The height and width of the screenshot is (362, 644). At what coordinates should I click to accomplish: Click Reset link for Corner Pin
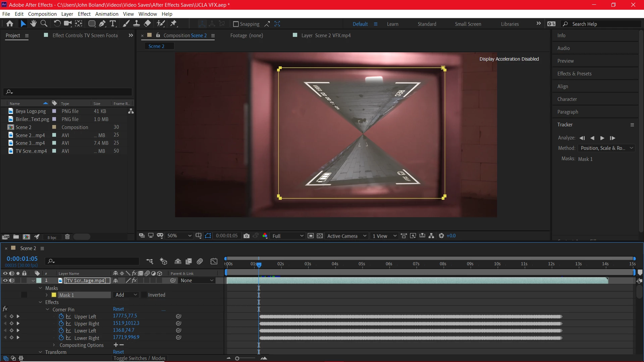point(118,309)
